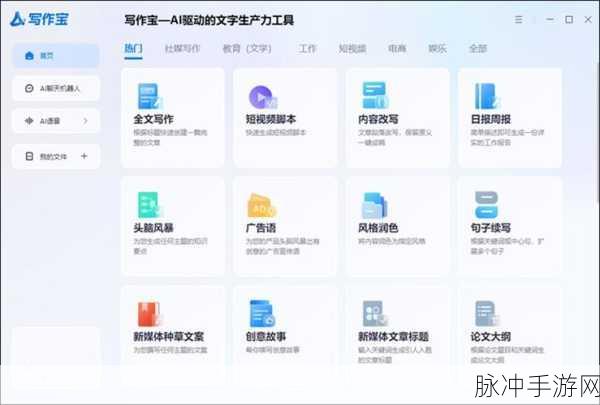Click the 写作宝 logo
The height and width of the screenshot is (405, 600).
[39, 19]
